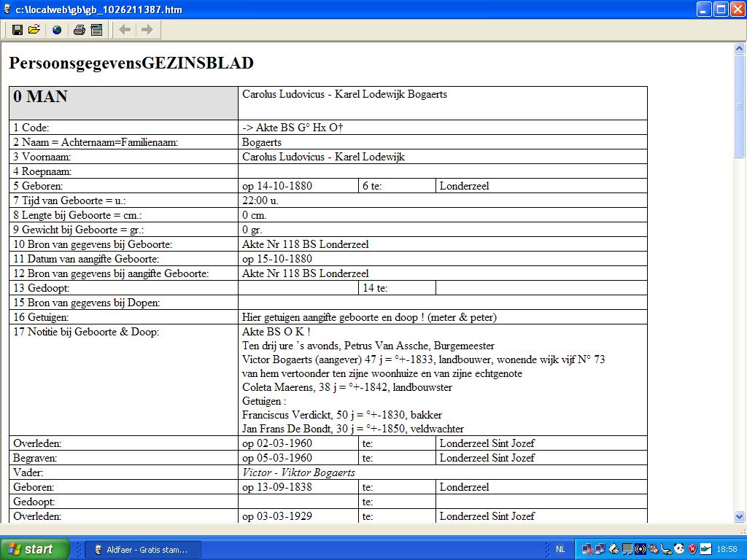747x560 pixels.
Task: Click father's death date 'op 03-03-1929'
Action: tap(277, 516)
